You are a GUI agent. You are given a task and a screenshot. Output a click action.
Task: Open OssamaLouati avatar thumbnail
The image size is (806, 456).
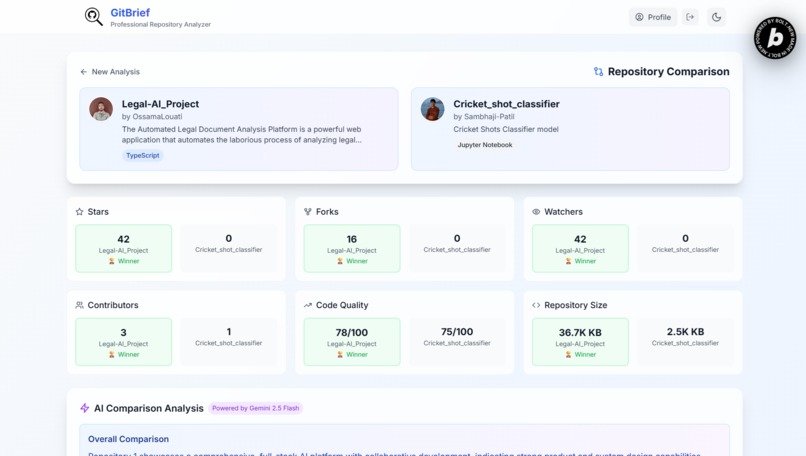point(101,109)
